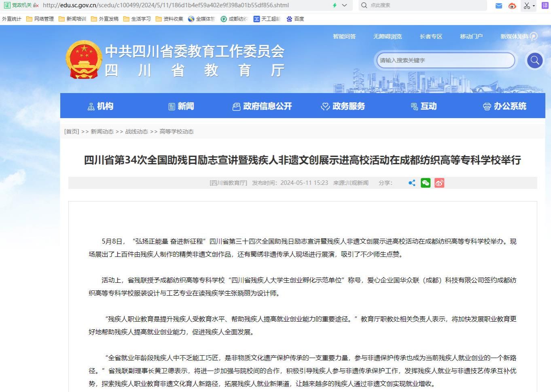
Task: Go to the 政务服务 navigation menu
Action: coord(343,106)
